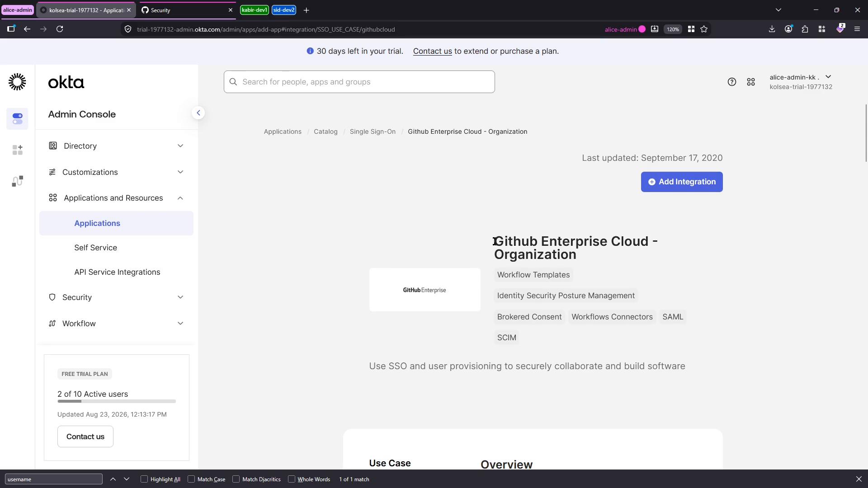Click the site security shield icon in address bar
The image size is (868, 488).
(128, 29)
